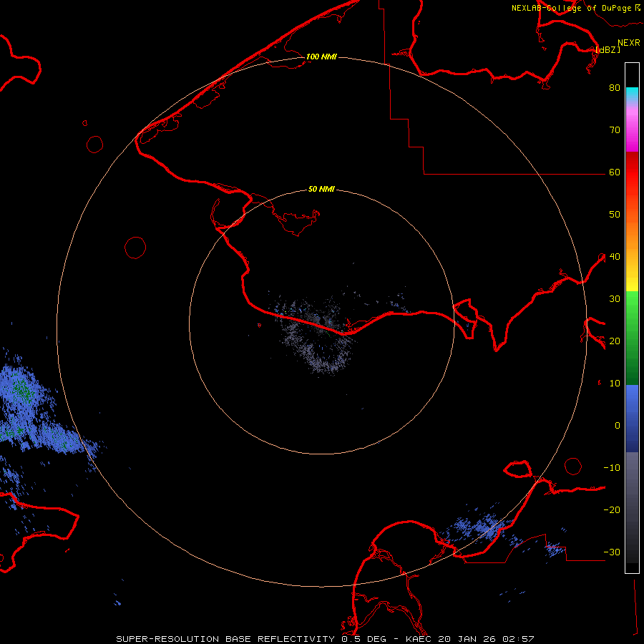This screenshot has width=644, height=644.
Task: Click the 70 dBZ scale value
Action: click(615, 130)
